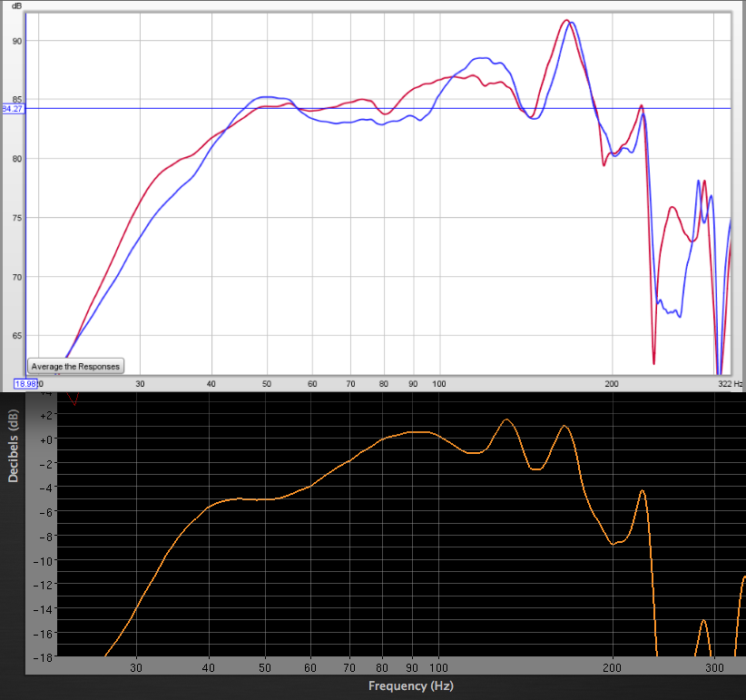This screenshot has height=700, width=746.
Task: Click the blue trace's flat dip near 67 dB
Action: [x=671, y=312]
